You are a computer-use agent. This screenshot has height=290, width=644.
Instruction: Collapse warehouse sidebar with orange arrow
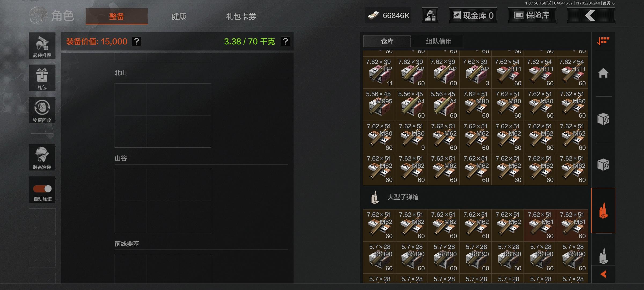603,274
